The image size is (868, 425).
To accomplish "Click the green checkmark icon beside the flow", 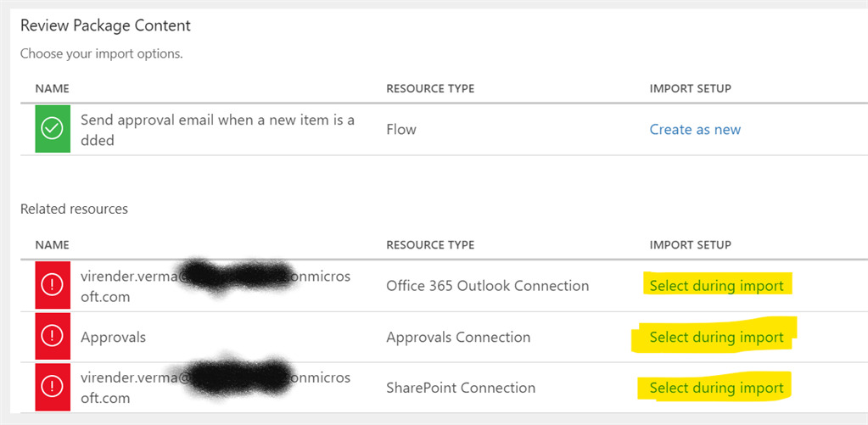I will (x=53, y=129).
